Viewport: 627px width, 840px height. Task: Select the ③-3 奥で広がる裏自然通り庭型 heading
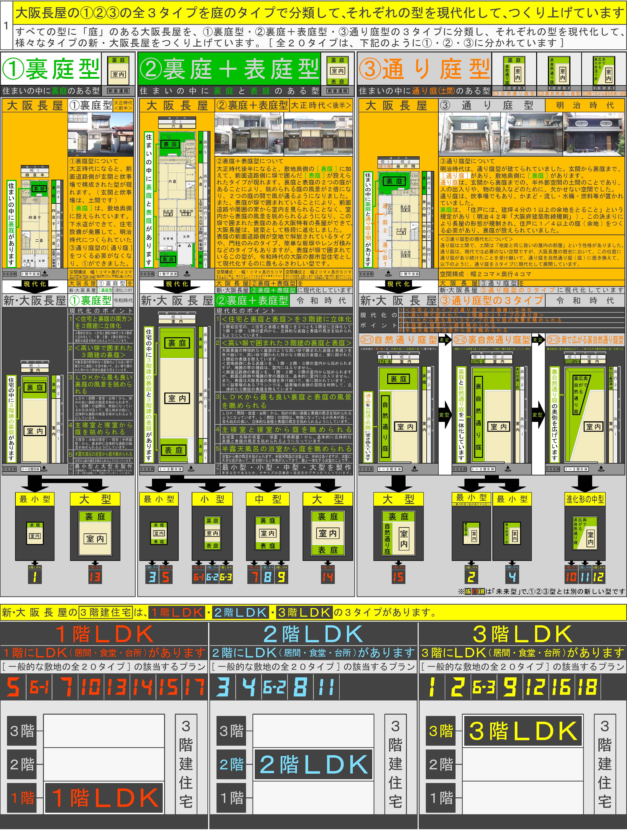pos(585,340)
